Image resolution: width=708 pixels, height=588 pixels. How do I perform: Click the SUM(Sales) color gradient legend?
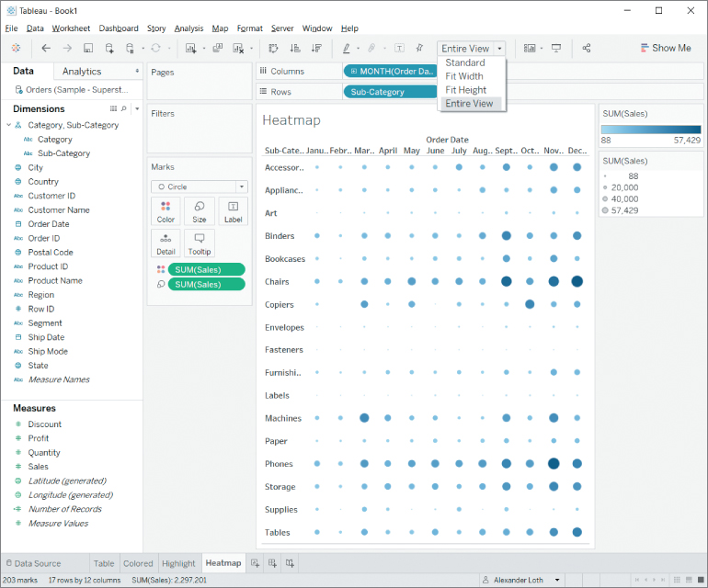[x=651, y=130]
